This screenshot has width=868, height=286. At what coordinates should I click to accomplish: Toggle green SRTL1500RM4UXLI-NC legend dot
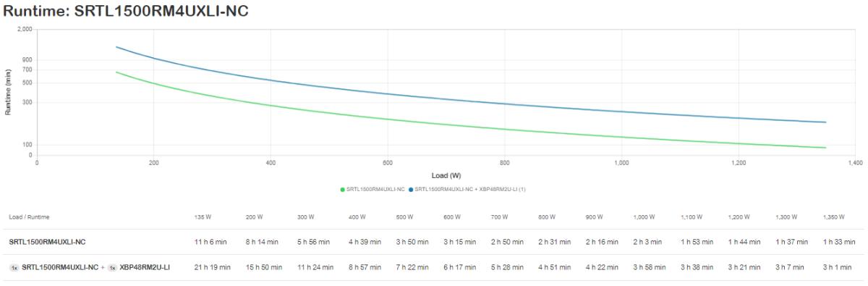point(342,189)
